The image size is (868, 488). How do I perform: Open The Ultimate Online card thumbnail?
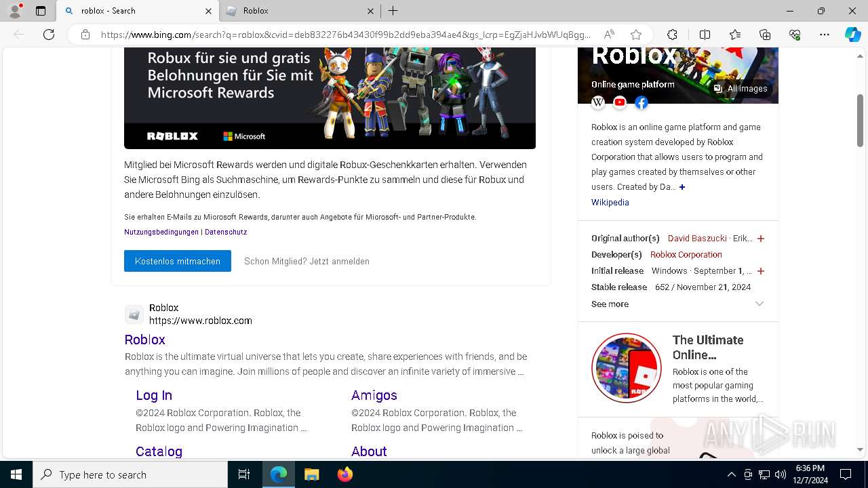tap(627, 368)
